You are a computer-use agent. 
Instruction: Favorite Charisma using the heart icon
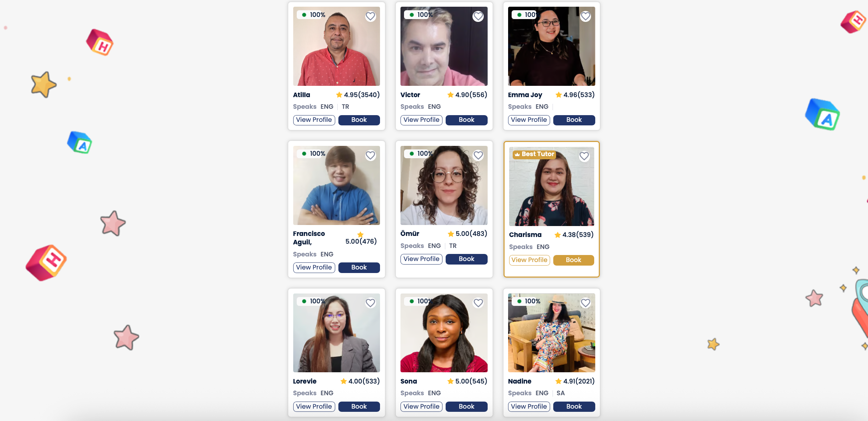point(584,156)
